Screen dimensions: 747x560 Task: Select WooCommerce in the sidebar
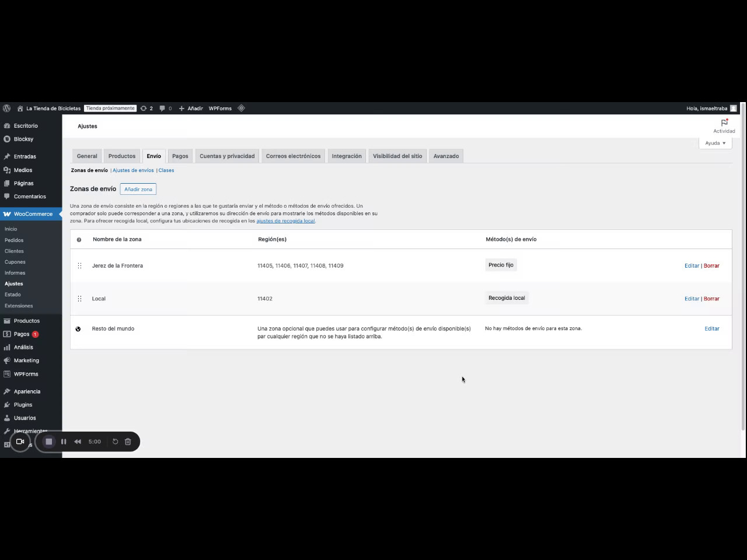tap(31, 214)
